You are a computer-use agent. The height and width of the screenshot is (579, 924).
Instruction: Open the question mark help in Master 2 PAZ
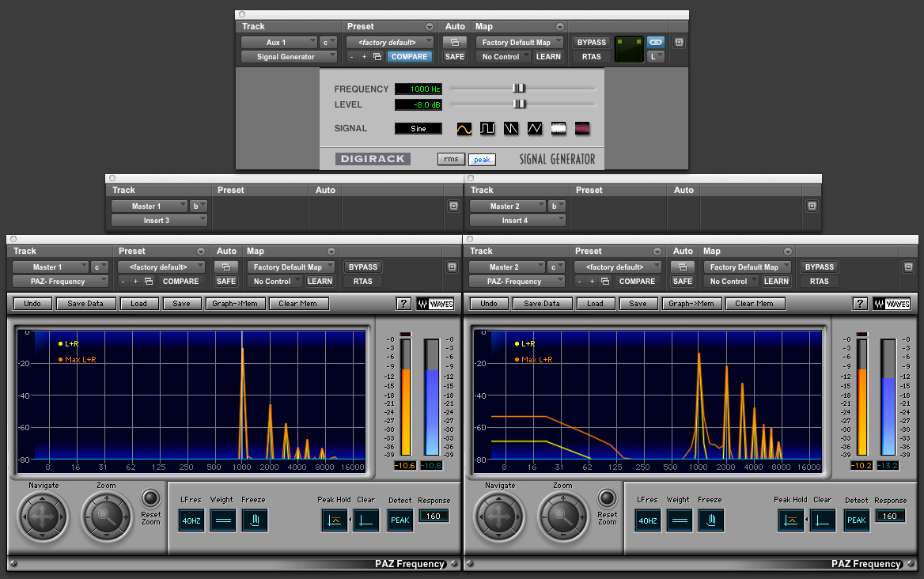tap(860, 304)
